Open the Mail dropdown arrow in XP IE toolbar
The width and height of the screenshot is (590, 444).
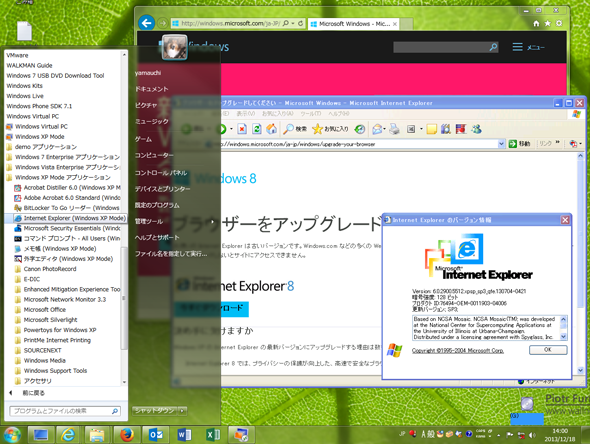tap(385, 129)
